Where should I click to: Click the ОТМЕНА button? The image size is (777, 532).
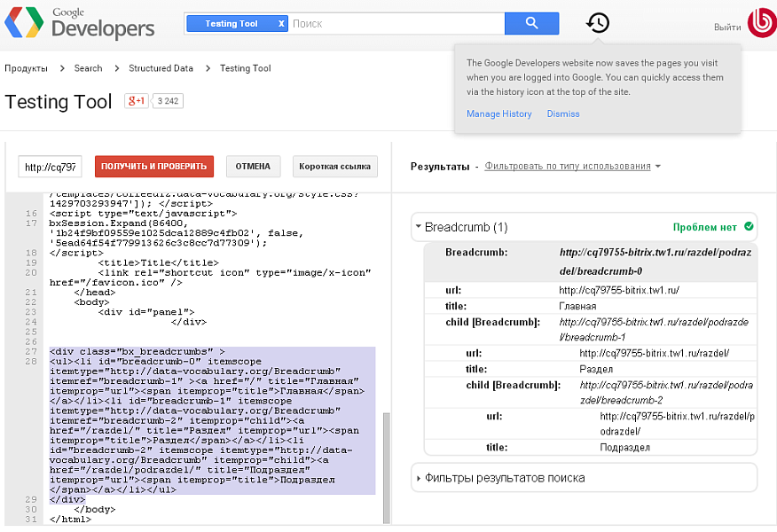[254, 167]
